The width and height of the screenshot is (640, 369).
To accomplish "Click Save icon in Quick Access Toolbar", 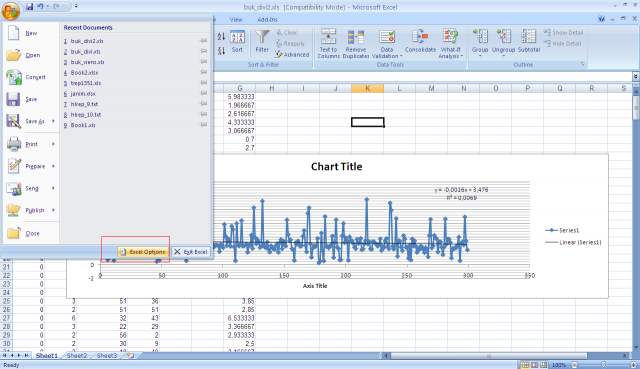I will 29,7.
